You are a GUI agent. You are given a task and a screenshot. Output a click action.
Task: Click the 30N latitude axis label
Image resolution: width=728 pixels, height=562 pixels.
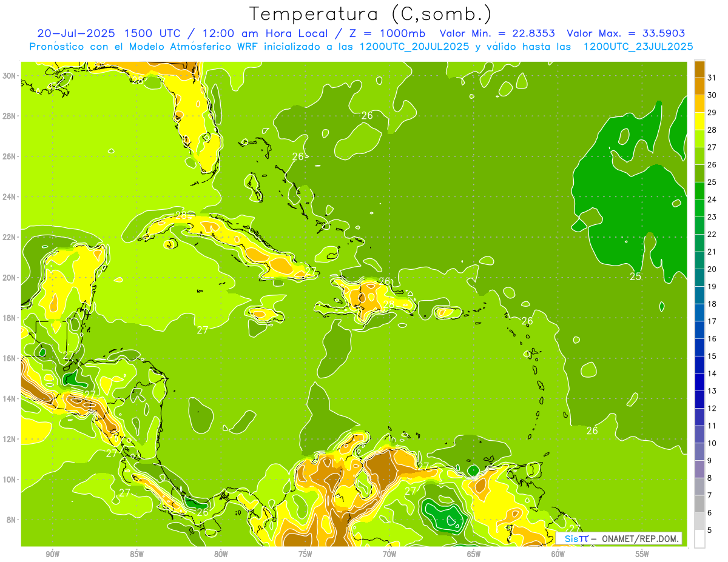(x=9, y=75)
